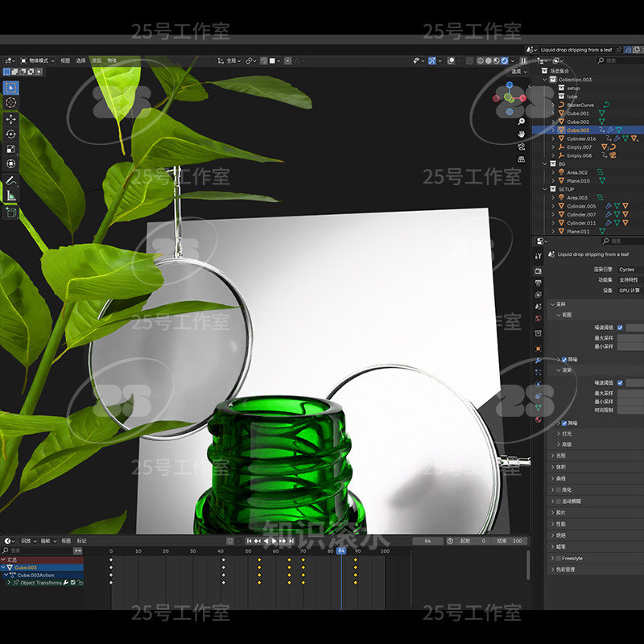Select Cylinder.016 in the outliner

[580, 138]
